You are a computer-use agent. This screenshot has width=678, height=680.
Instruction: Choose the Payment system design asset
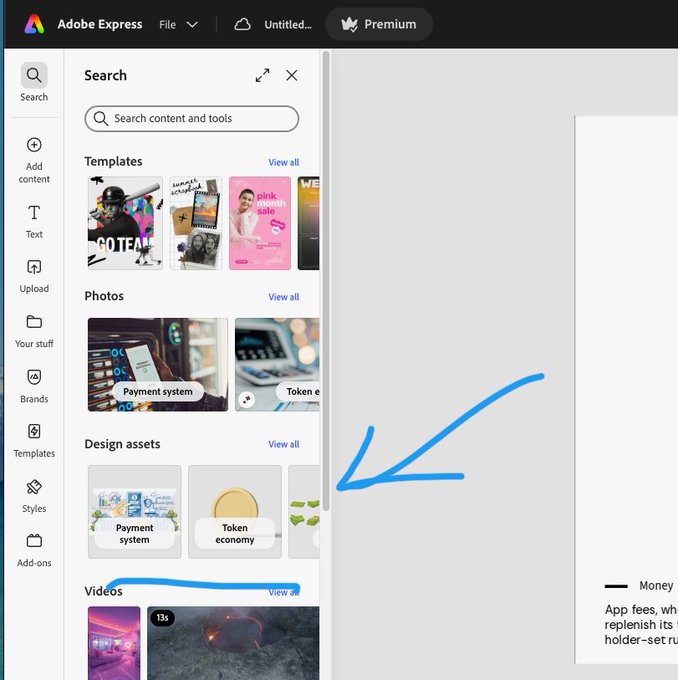[134, 512]
